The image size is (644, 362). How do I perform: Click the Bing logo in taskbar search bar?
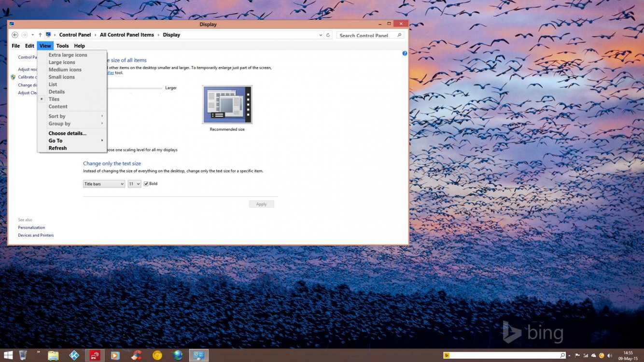point(447,355)
